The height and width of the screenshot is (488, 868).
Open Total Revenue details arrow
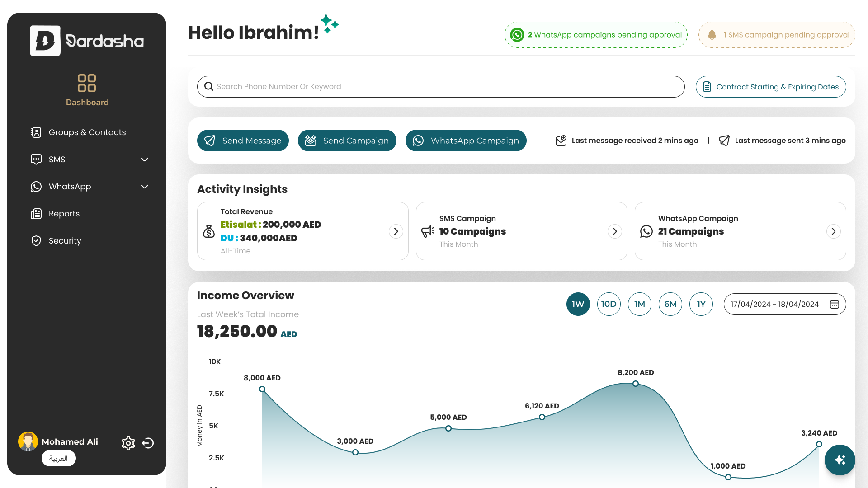point(396,231)
